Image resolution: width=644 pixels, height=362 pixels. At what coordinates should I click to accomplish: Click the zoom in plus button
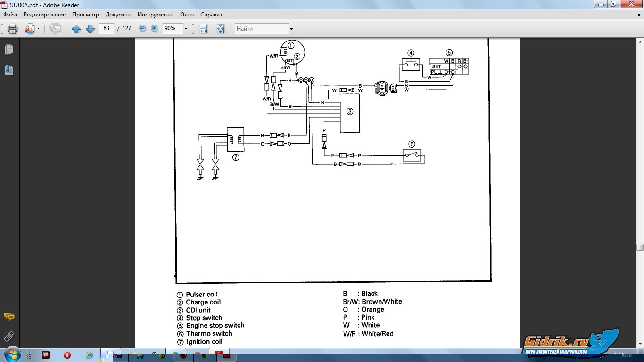point(154,29)
